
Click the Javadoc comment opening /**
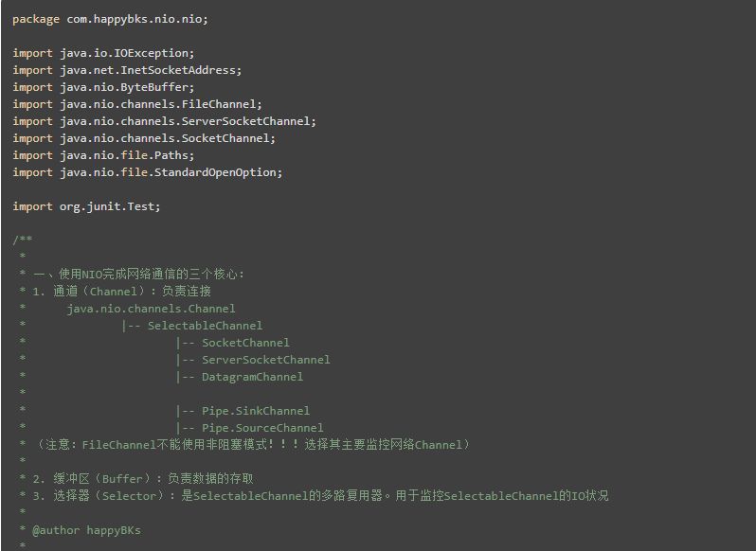[23, 240]
